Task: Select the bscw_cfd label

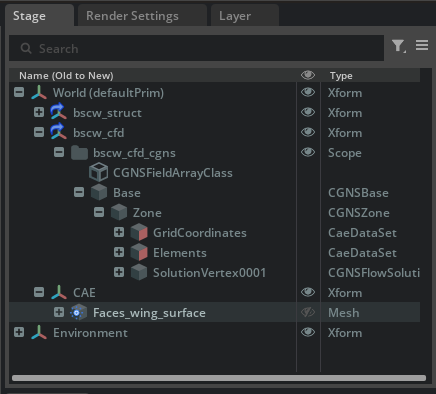Action: pos(99,133)
